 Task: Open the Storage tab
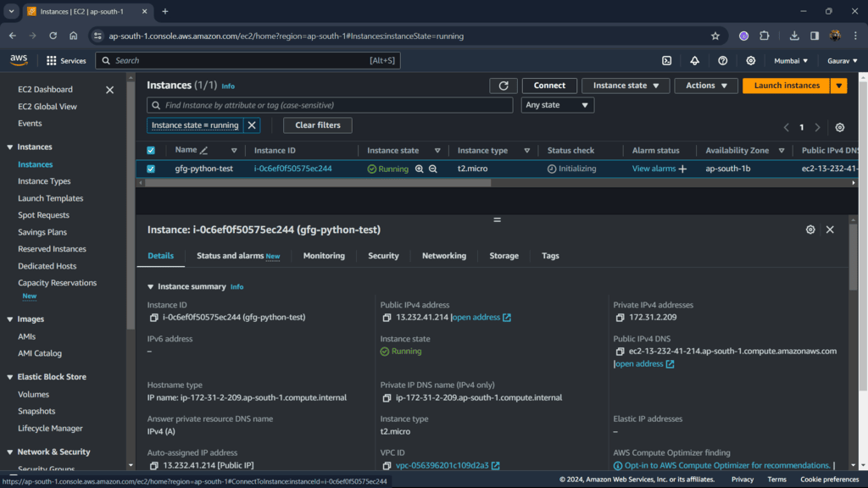504,256
